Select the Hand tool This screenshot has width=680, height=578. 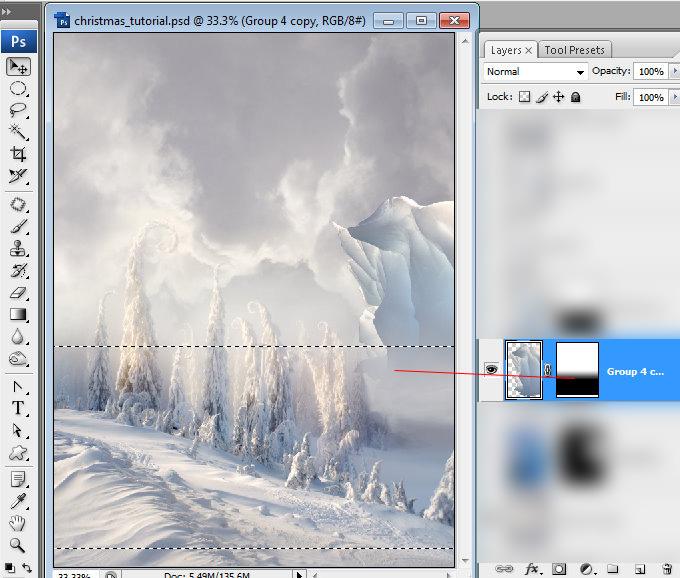[18, 523]
